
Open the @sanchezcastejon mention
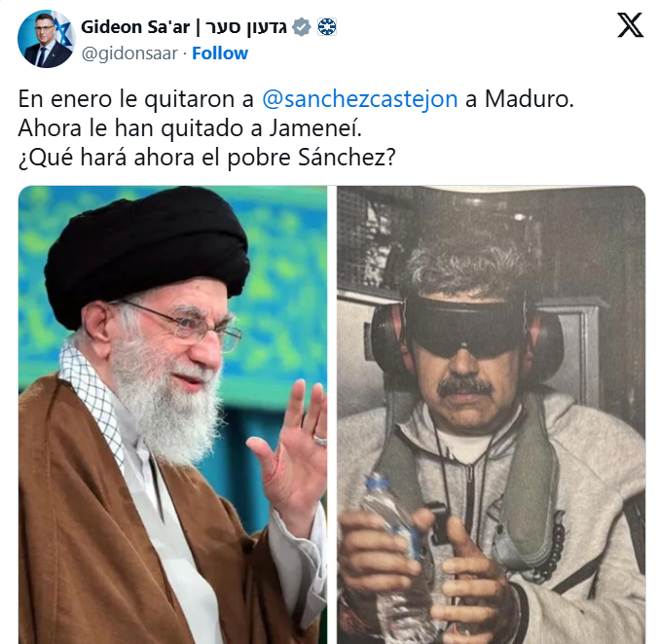click(x=360, y=99)
